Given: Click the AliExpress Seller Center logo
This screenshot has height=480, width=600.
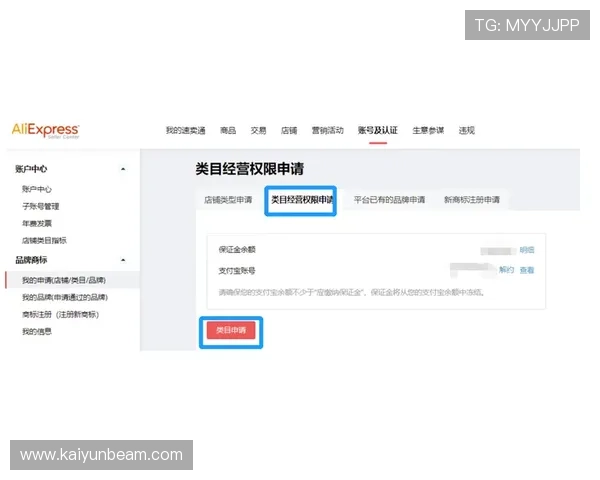Looking at the screenshot, I should 46,131.
